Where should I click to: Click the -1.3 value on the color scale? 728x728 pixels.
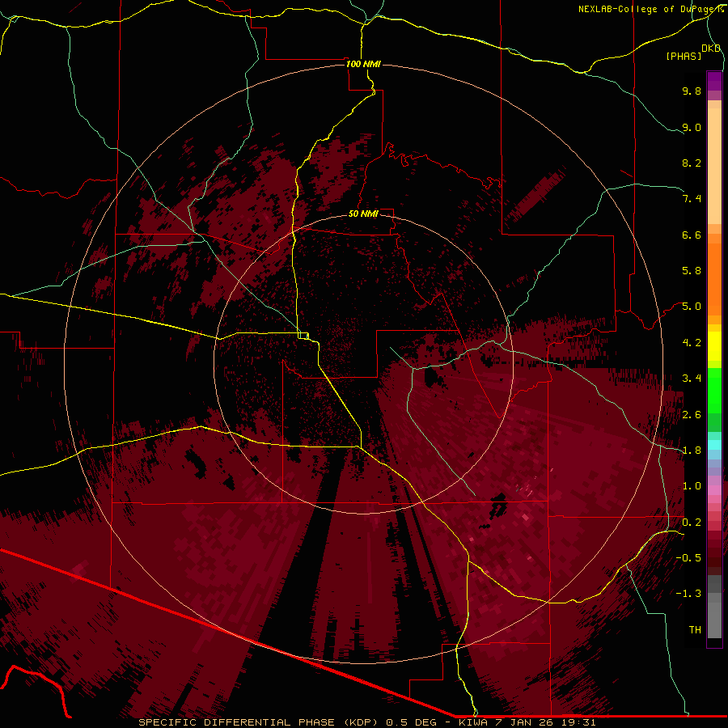tap(688, 594)
